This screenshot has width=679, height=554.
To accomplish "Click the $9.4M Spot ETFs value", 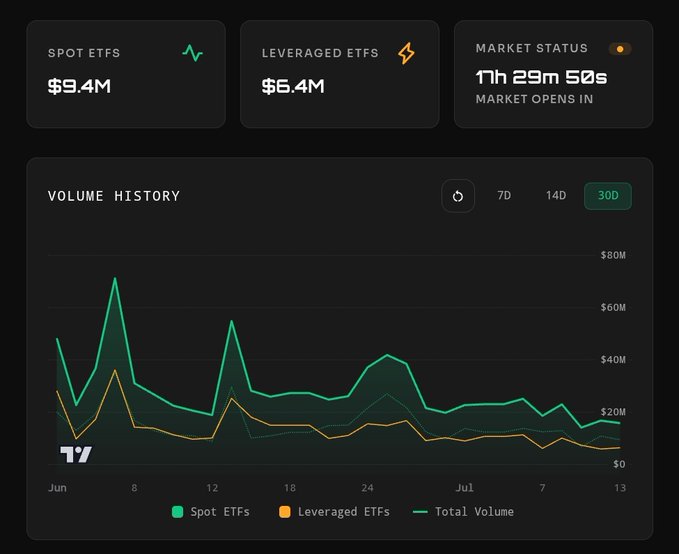I will pyautogui.click(x=79, y=86).
